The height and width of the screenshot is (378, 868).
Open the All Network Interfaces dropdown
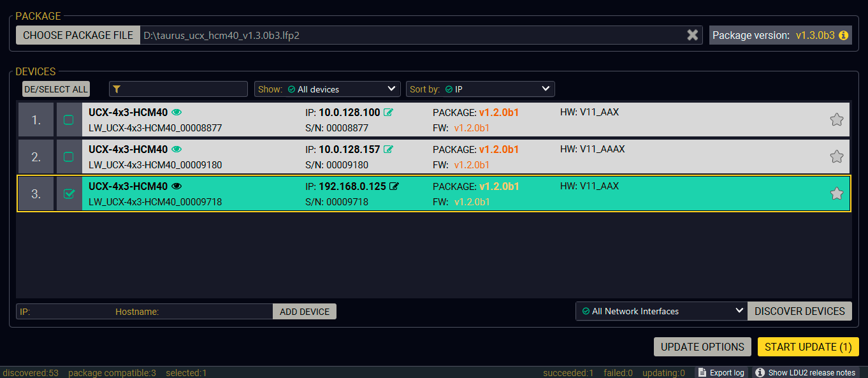point(661,311)
